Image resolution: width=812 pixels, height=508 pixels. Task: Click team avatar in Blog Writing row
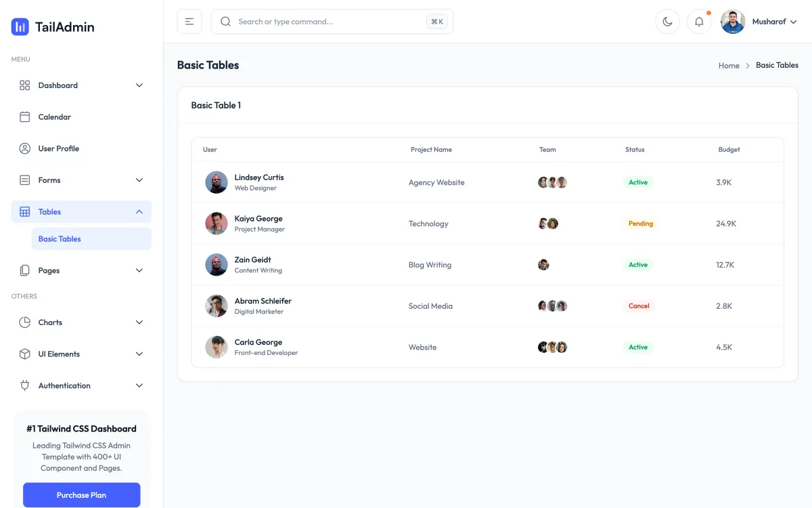click(x=543, y=265)
